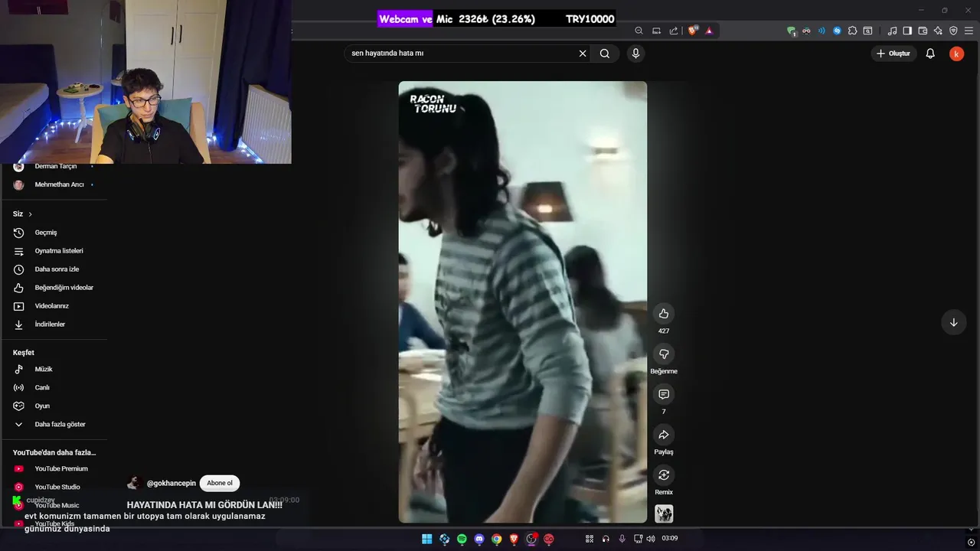Click the tray microphone icon

[x=622, y=539]
